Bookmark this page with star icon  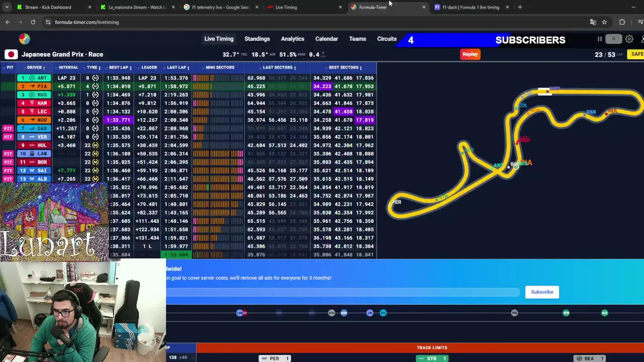tap(604, 22)
